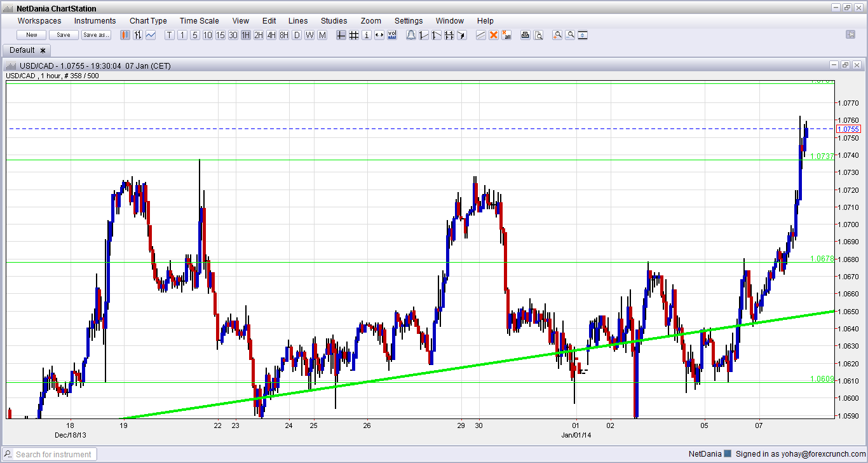Open the Chart Type menu
Screen dimensions: 868x463
coord(148,21)
